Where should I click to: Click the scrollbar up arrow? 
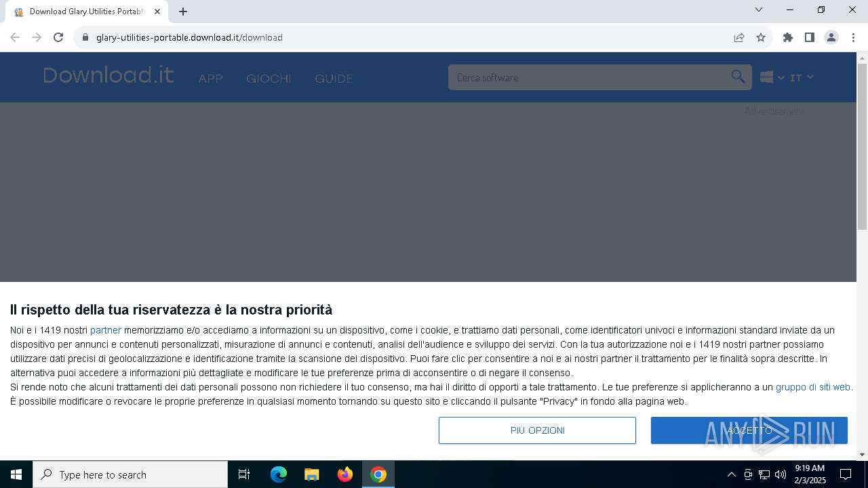pyautogui.click(x=862, y=58)
